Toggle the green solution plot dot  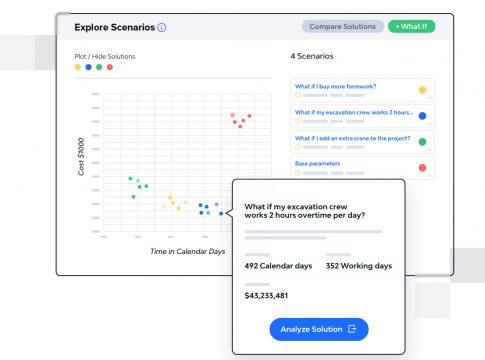[x=99, y=67]
